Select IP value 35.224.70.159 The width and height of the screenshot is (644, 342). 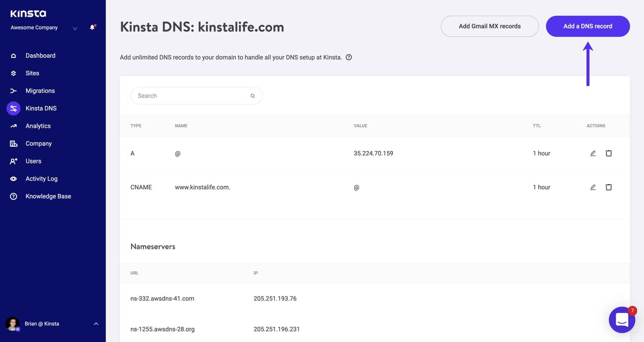pos(373,153)
